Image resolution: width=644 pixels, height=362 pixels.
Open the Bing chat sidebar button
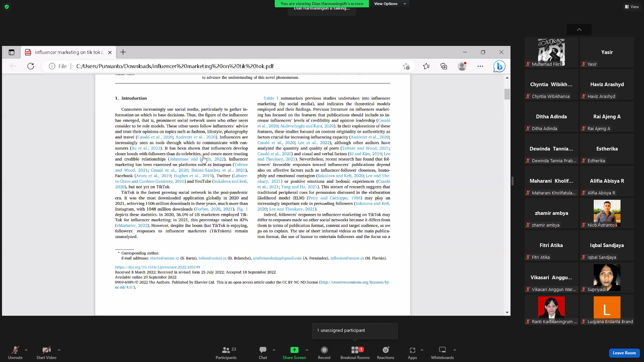pos(499,66)
